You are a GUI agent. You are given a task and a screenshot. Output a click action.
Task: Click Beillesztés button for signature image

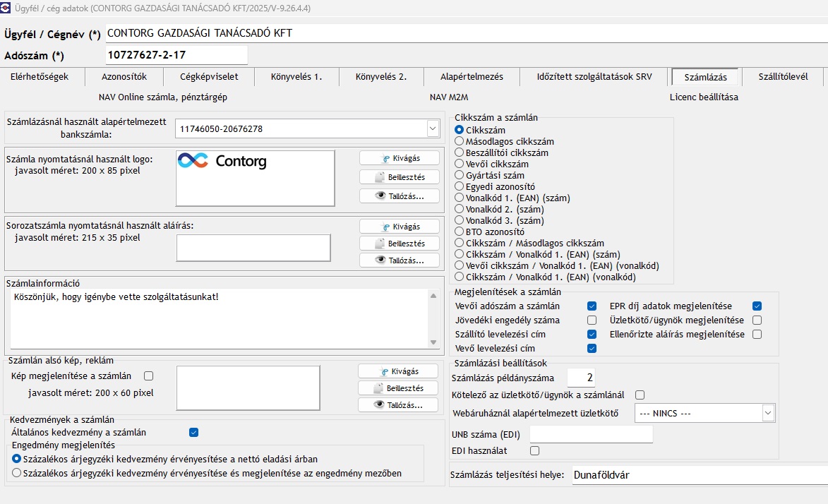pyautogui.click(x=400, y=244)
